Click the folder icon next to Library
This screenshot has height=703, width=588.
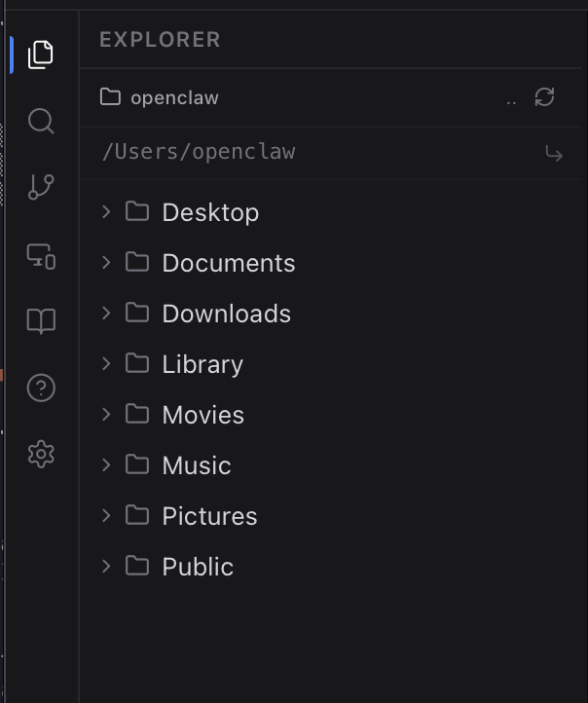coord(137,363)
